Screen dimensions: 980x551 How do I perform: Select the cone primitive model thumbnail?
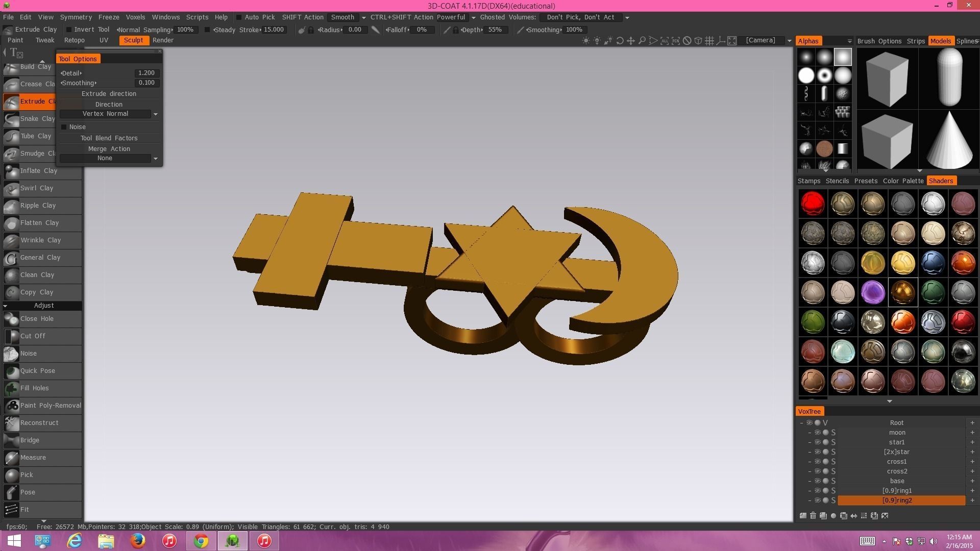[x=949, y=140]
